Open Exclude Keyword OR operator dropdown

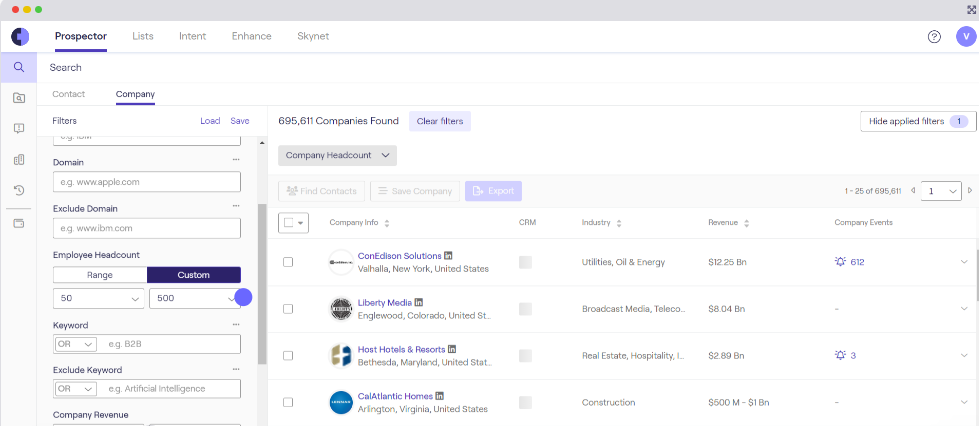[76, 389]
